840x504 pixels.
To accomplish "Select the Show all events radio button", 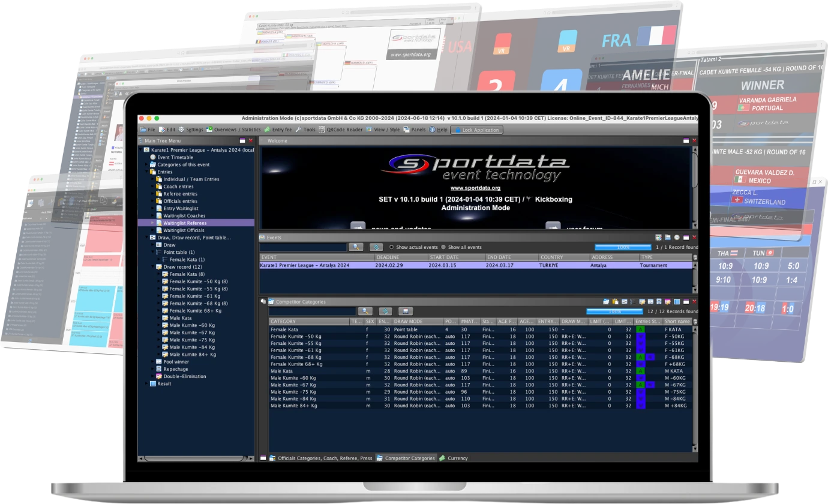I will pyautogui.click(x=443, y=247).
